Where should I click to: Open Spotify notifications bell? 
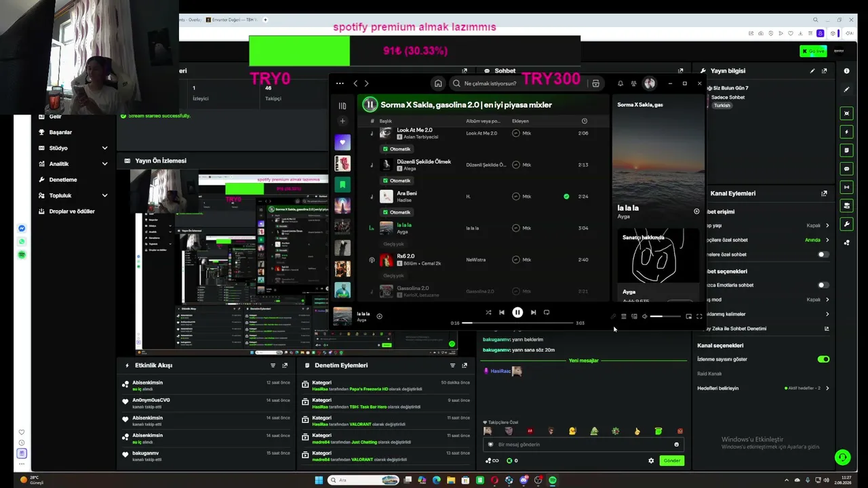coord(620,83)
